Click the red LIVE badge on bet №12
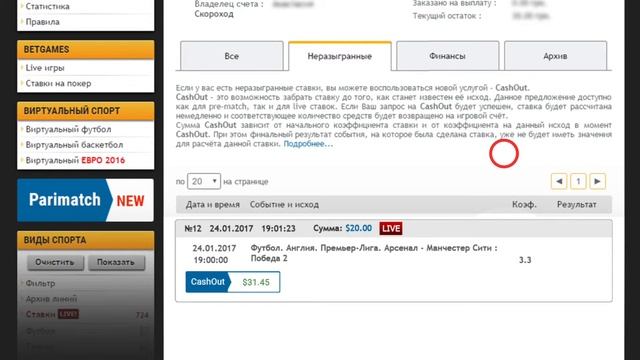Viewport: 640px width, 360px height. tap(391, 229)
